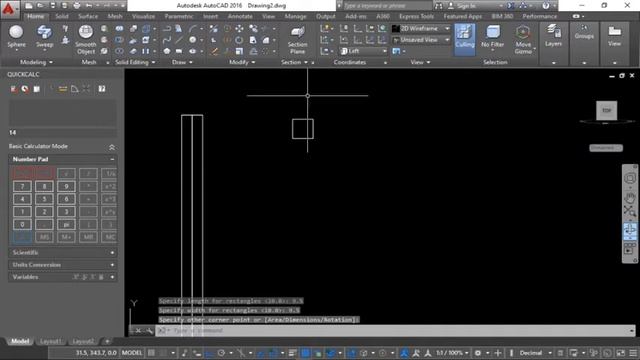
Task: Click the 3 key on the number pad
Action: (x=66, y=212)
